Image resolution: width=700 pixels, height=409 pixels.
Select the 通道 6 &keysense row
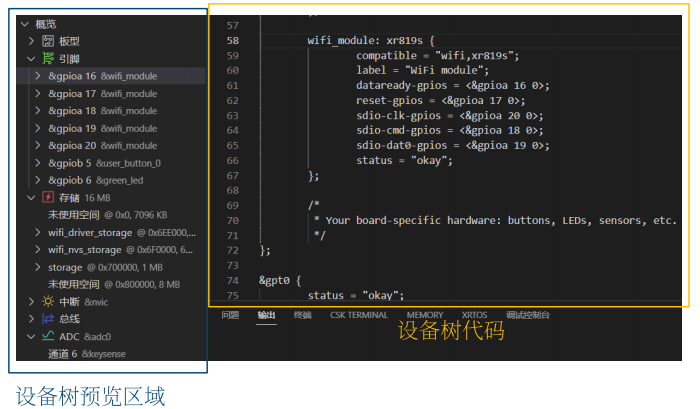point(111,354)
